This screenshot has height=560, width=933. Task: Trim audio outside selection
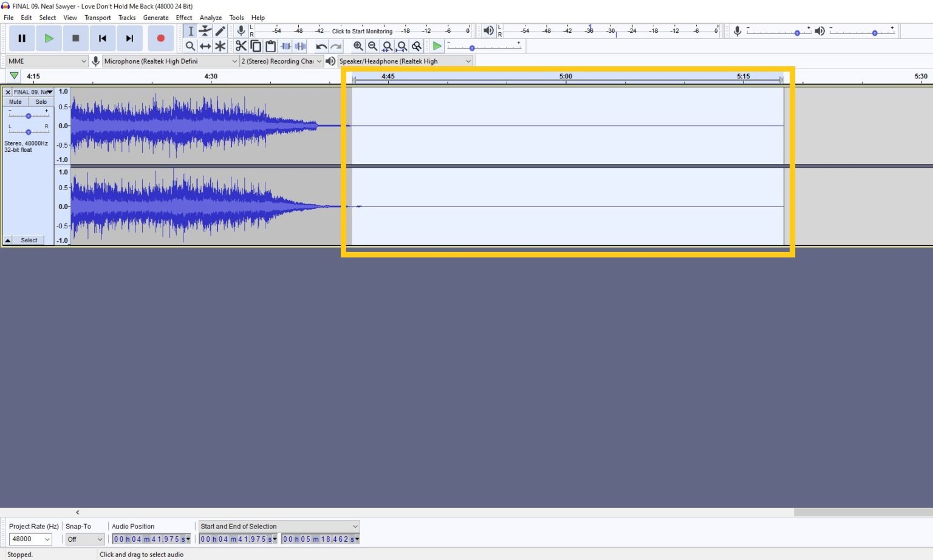pos(285,46)
